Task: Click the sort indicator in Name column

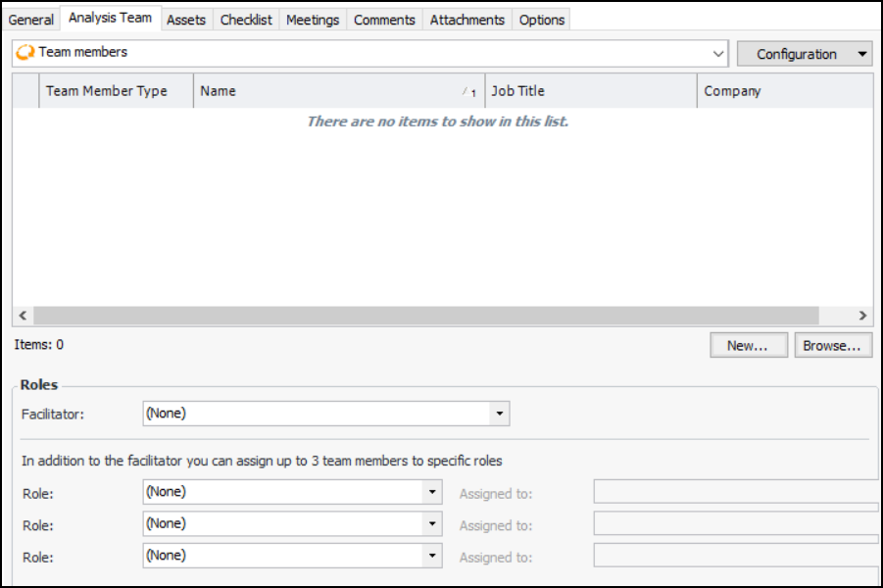Action: tap(469, 92)
